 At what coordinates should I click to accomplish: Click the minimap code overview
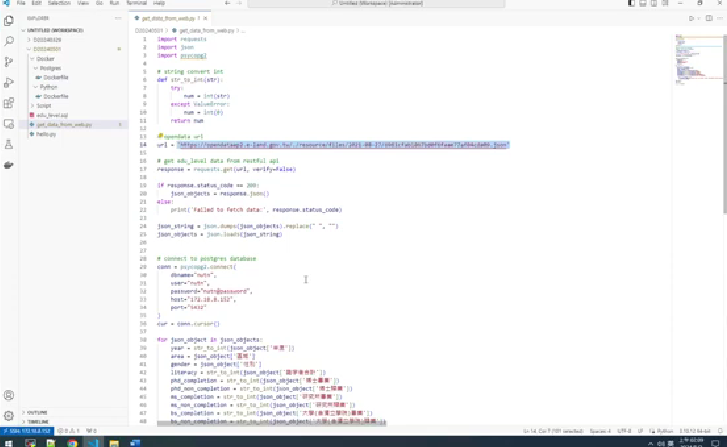697,60
